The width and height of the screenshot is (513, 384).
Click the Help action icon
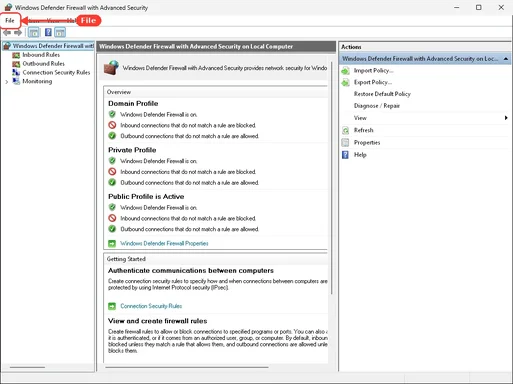(x=345, y=155)
